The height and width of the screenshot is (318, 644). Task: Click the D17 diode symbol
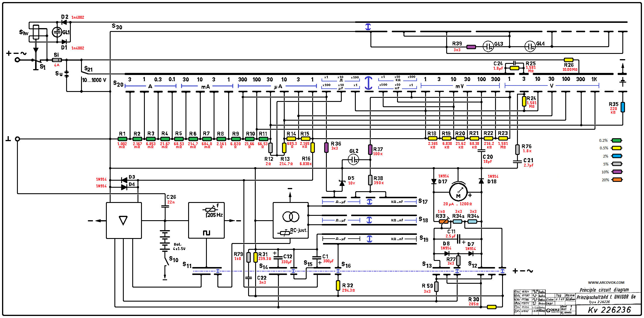tap(434, 181)
